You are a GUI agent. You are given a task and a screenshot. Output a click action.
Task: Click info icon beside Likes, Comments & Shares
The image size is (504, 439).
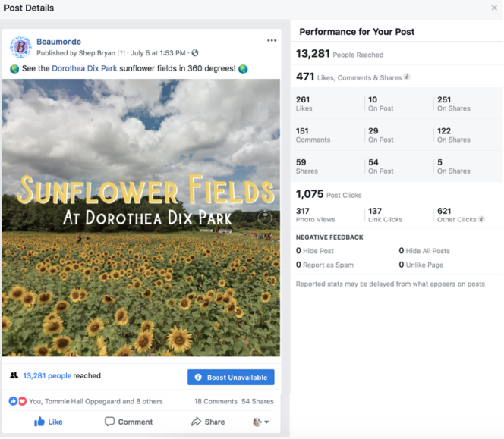[x=407, y=77]
